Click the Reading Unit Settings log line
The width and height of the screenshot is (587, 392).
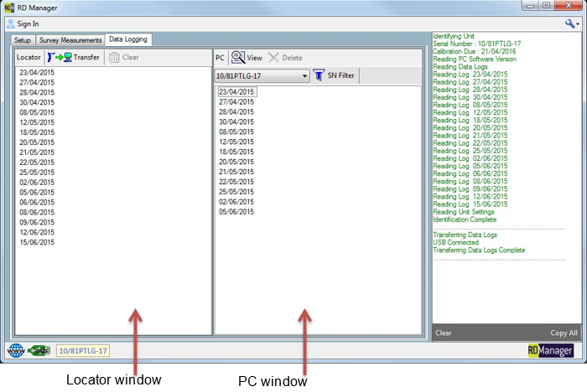[x=464, y=212]
